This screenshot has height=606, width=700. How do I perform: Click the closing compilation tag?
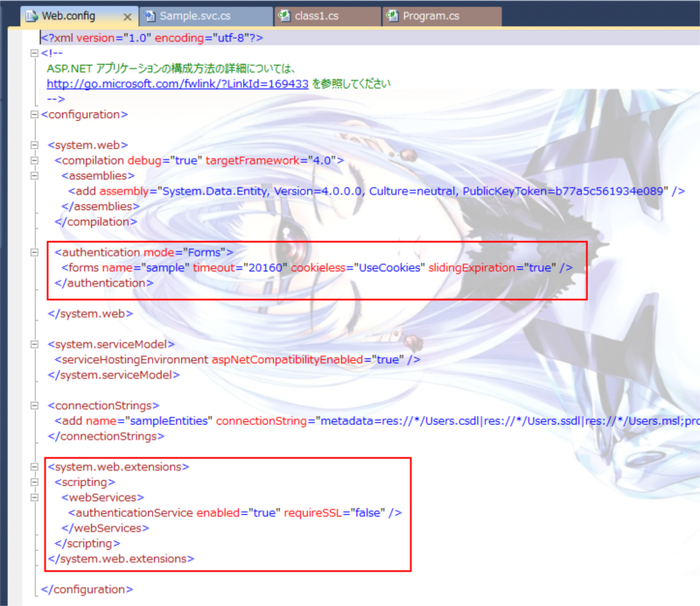(96, 222)
